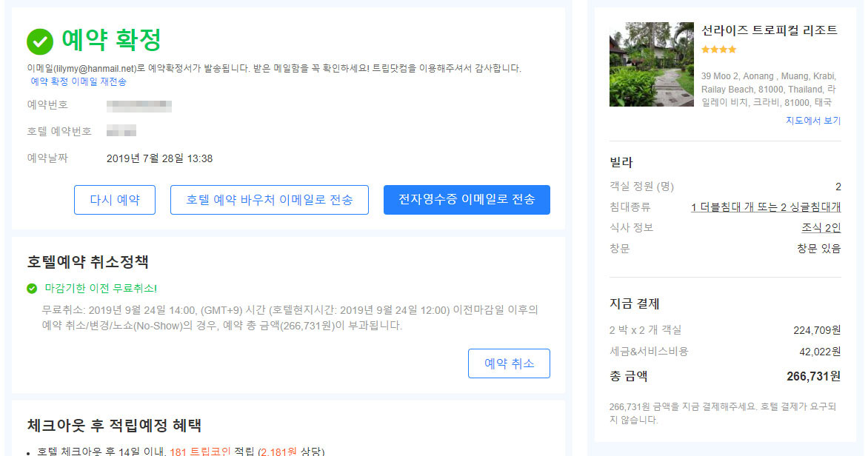
Task: Click the blurred 예약번호 value
Action: [139, 106]
